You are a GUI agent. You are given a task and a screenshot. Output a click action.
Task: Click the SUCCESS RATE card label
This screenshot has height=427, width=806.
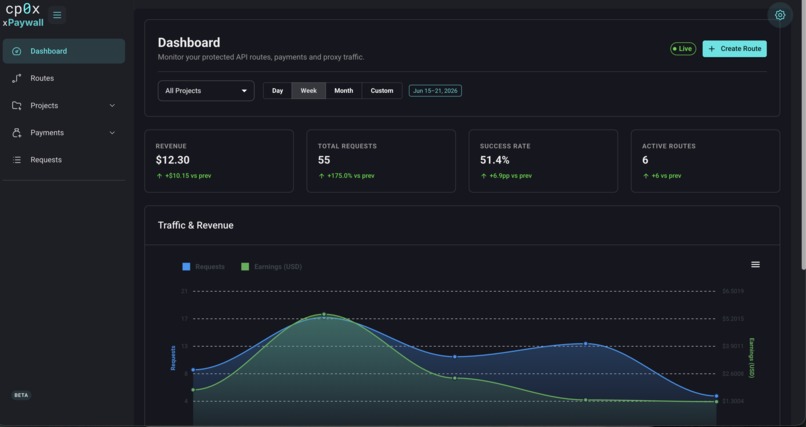pos(505,146)
